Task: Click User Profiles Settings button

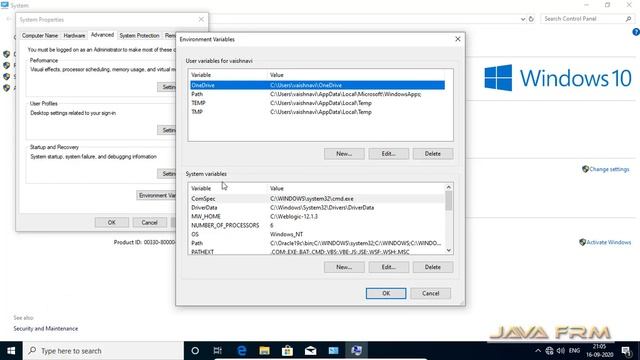Action: tap(167, 130)
